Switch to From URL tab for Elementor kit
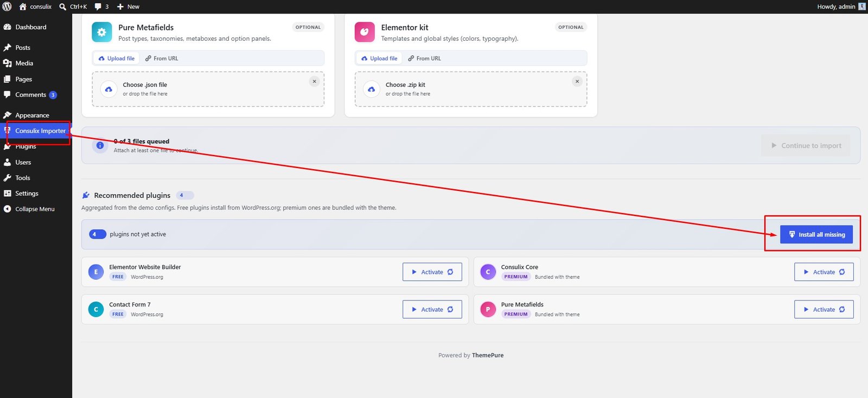This screenshot has width=868, height=398. (x=424, y=59)
